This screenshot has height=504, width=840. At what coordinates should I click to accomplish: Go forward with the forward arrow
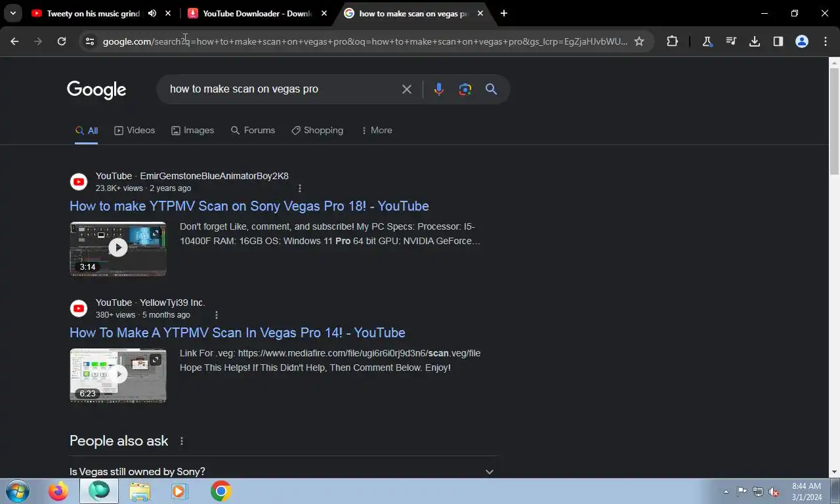[38, 41]
